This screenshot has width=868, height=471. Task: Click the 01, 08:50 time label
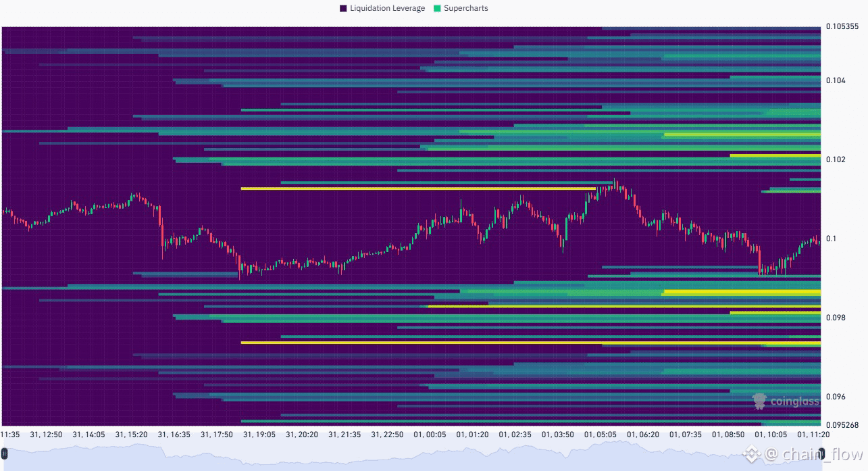pyautogui.click(x=728, y=435)
